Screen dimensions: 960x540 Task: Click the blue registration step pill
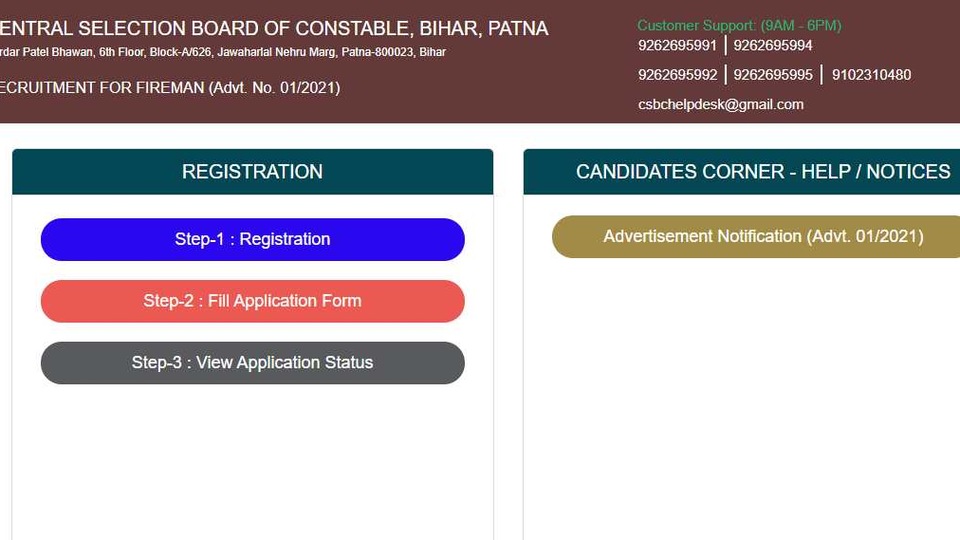tap(252, 239)
